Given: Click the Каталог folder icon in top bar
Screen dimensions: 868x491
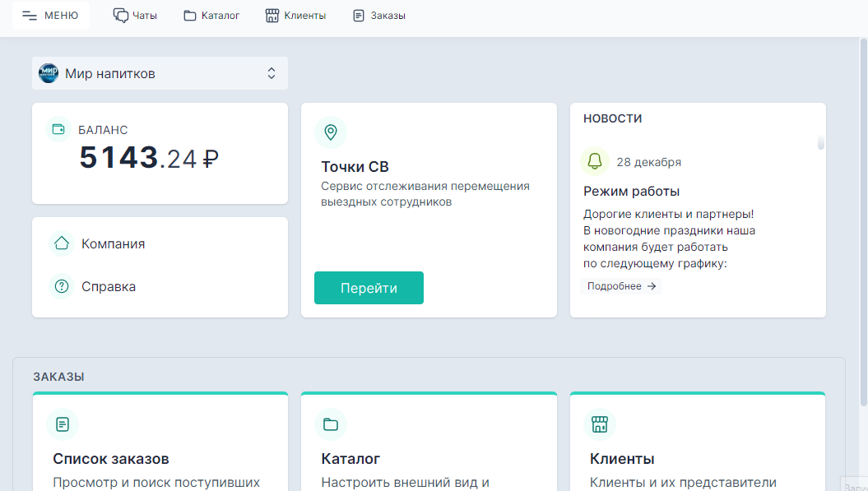Looking at the screenshot, I should (189, 14).
